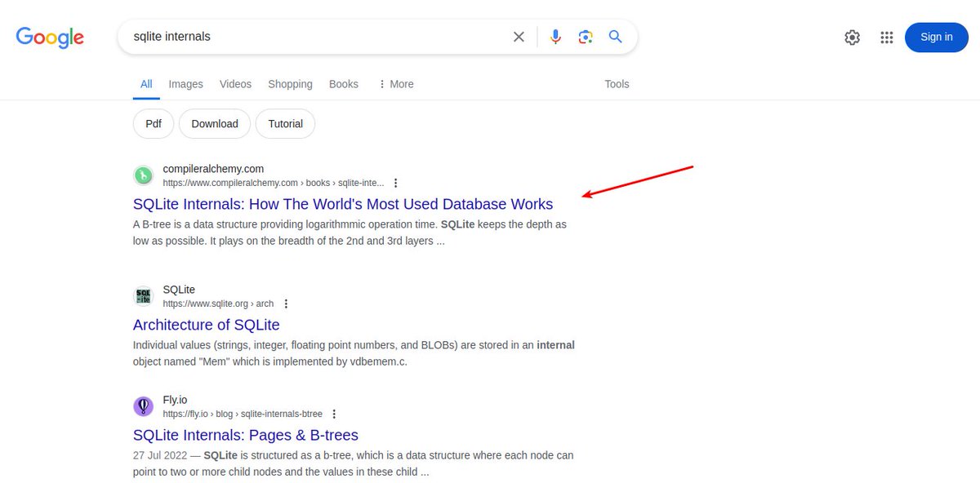
Task: Click the snippet starting 'Individual values (strings'
Action: pos(354,353)
